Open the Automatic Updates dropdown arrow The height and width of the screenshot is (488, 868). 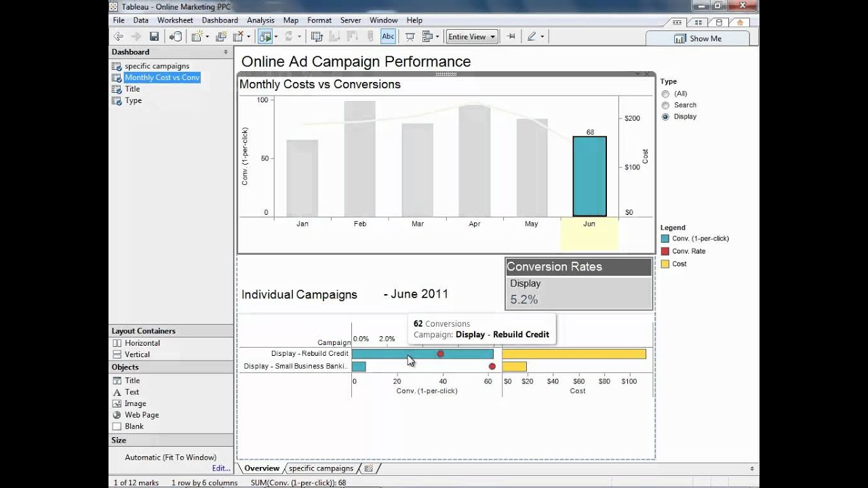tap(275, 37)
